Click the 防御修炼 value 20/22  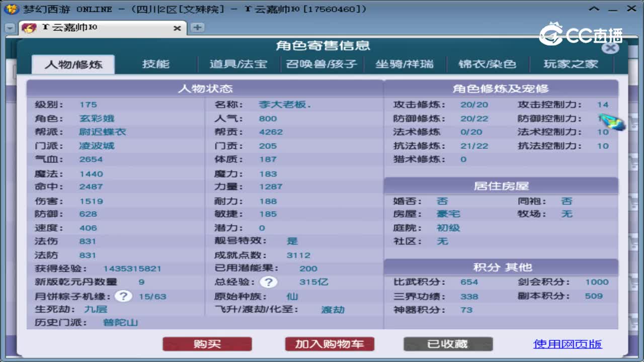pos(474,119)
